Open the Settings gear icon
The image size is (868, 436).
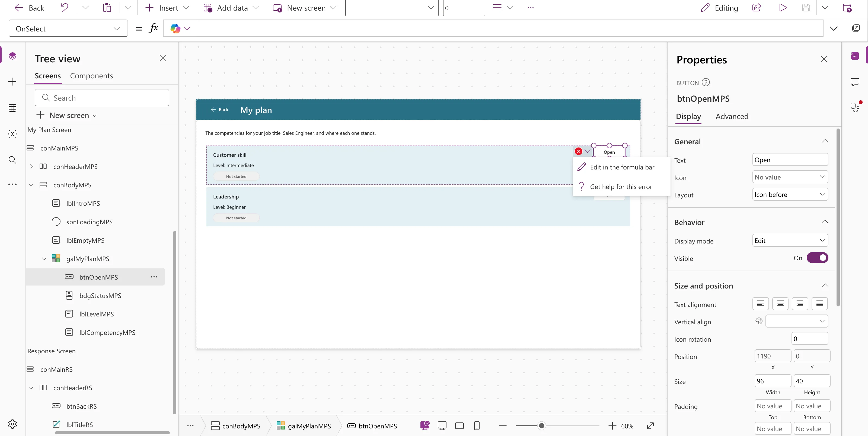tap(12, 424)
